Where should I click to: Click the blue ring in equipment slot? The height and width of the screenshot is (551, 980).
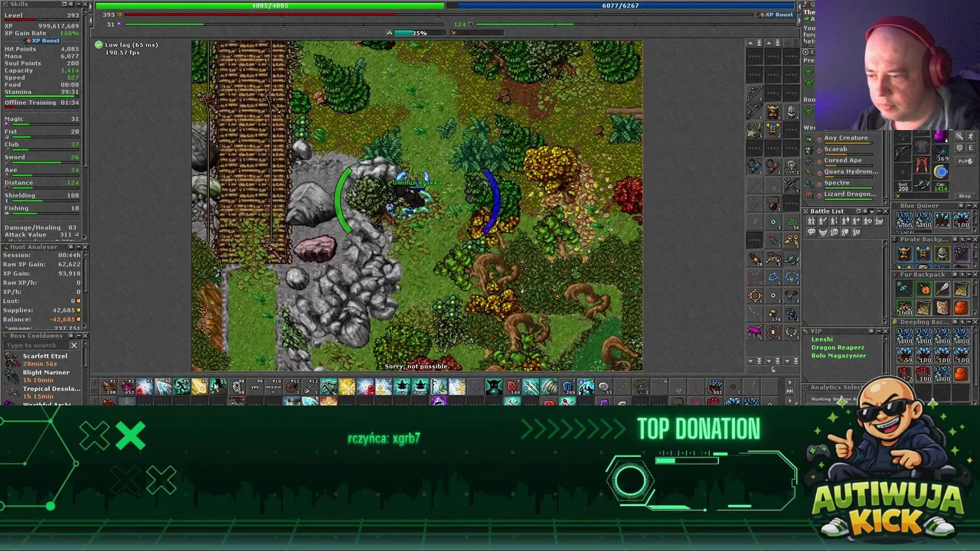tap(940, 171)
